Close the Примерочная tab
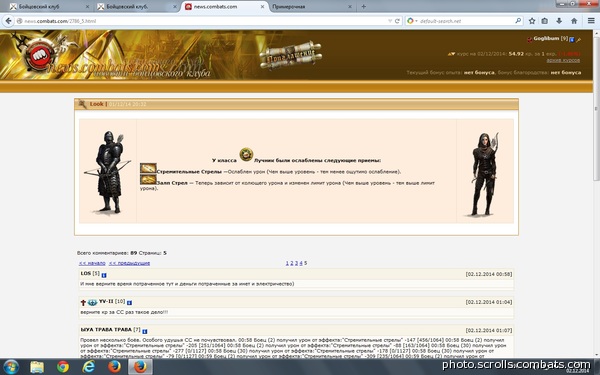 (x=350, y=7)
